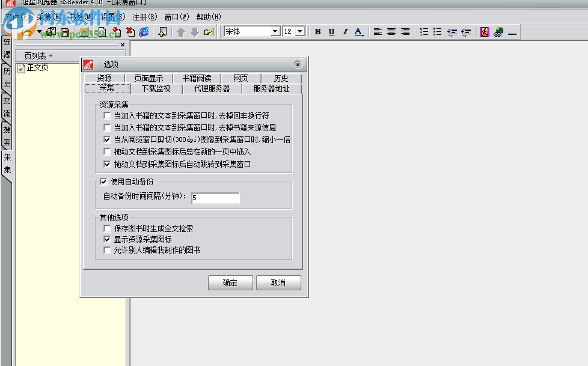Check 保存图书时生成全文检索 option
This screenshot has height=366, width=588.
click(107, 228)
